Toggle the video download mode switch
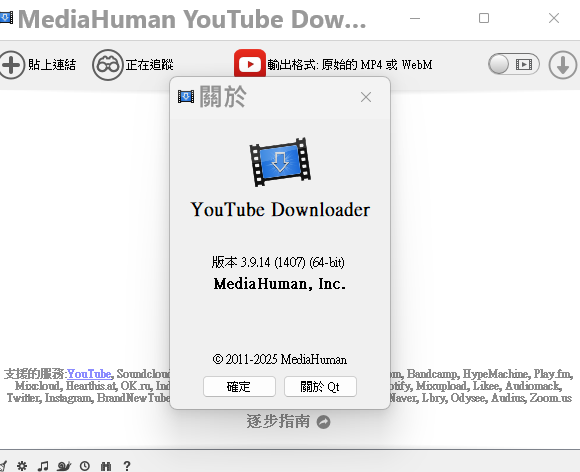580x472 pixels. [513, 64]
